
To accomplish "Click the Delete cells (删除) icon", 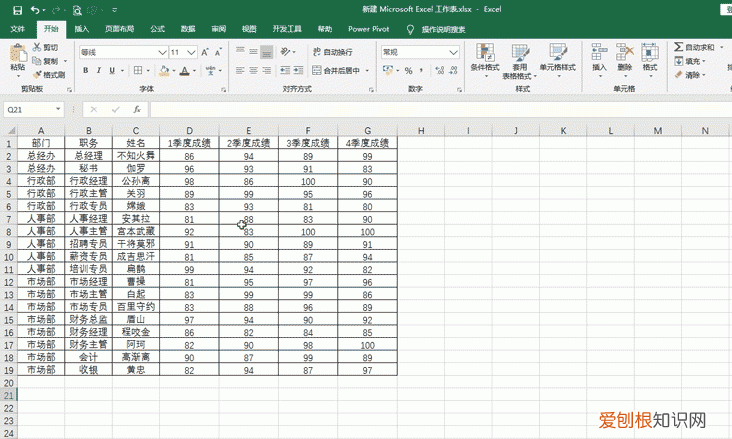I will click(625, 52).
